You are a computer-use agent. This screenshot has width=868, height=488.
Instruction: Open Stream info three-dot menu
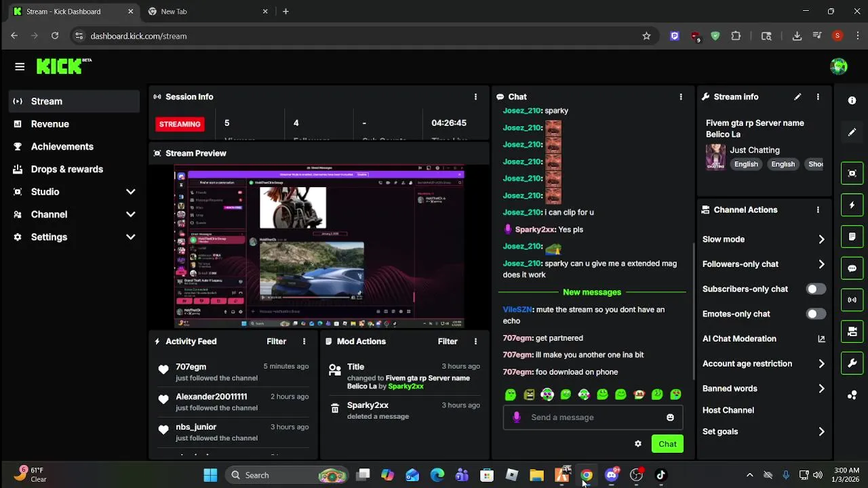tap(818, 97)
